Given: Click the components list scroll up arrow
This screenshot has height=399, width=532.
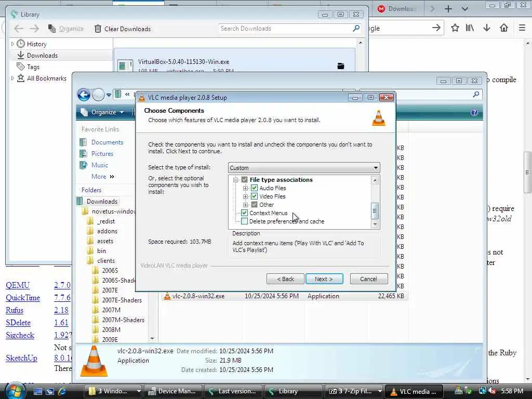Looking at the screenshot, I should (x=375, y=180).
